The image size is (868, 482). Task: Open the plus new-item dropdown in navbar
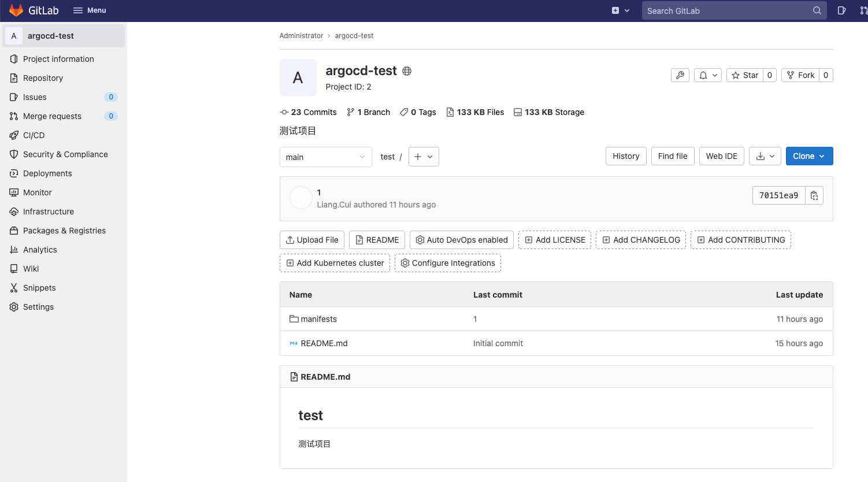point(620,10)
